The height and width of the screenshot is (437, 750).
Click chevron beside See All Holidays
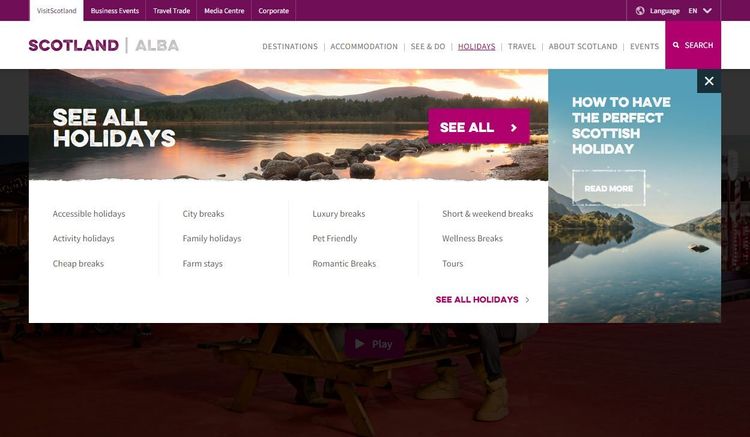pos(527,300)
